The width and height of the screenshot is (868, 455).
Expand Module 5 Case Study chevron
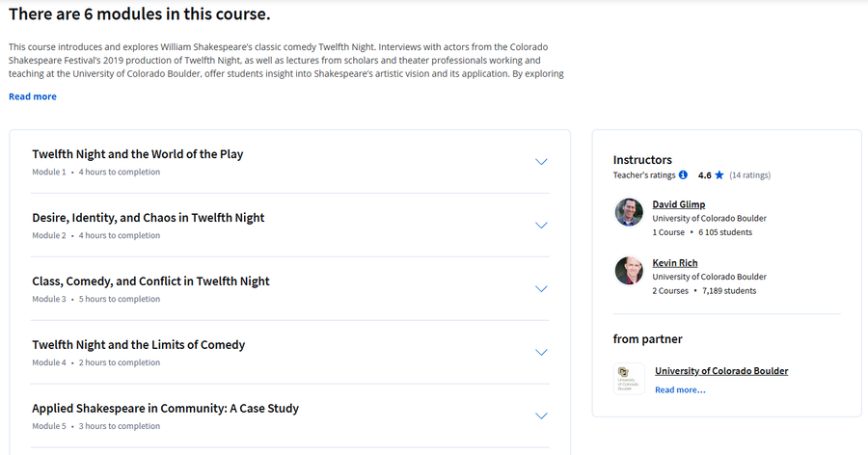coord(541,416)
